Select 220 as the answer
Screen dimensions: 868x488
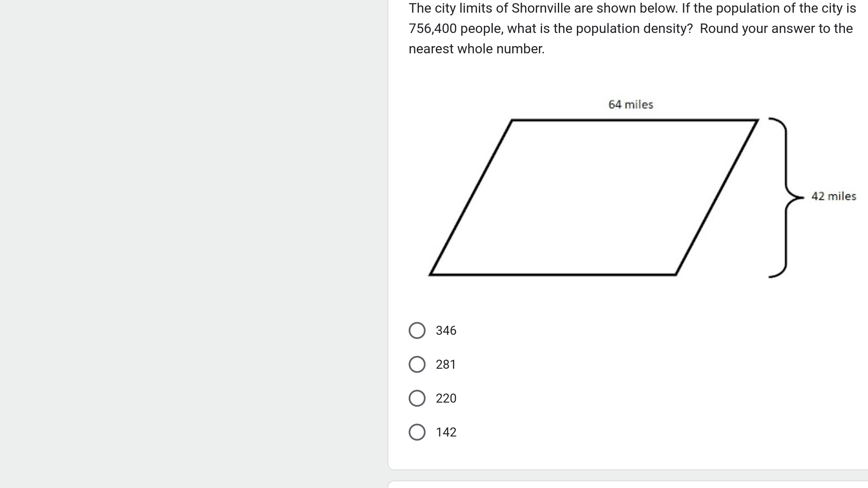[x=417, y=398]
